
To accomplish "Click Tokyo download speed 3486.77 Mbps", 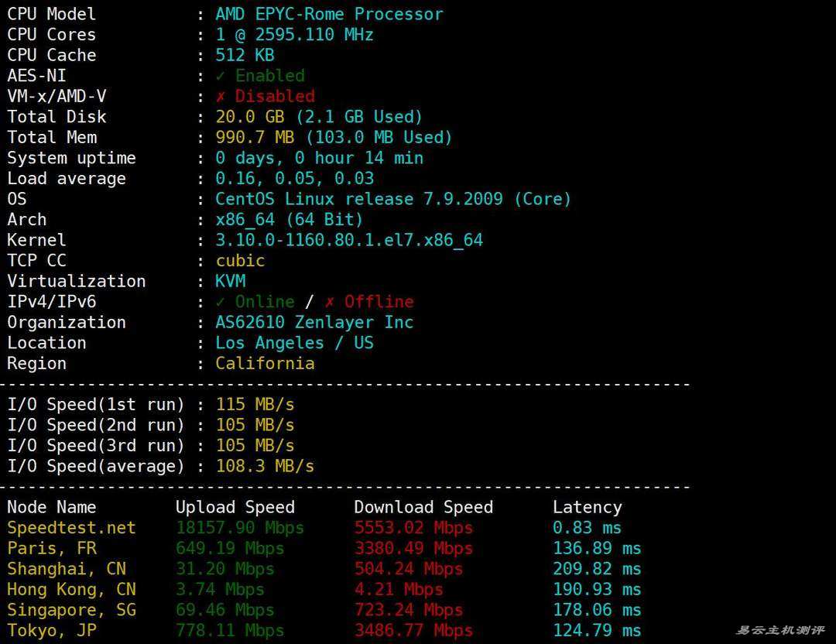I will pyautogui.click(x=413, y=631).
